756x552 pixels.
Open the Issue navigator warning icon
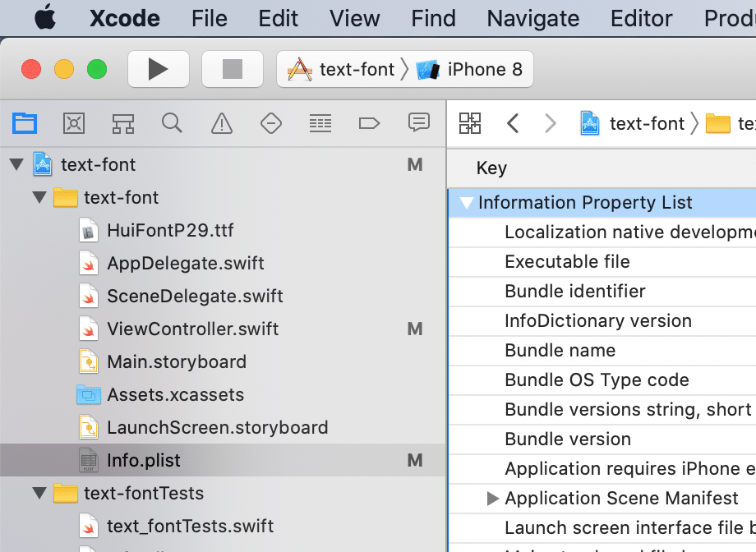tap(222, 123)
